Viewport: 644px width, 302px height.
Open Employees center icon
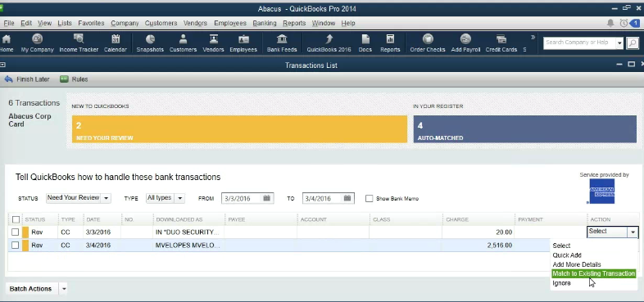(x=243, y=43)
